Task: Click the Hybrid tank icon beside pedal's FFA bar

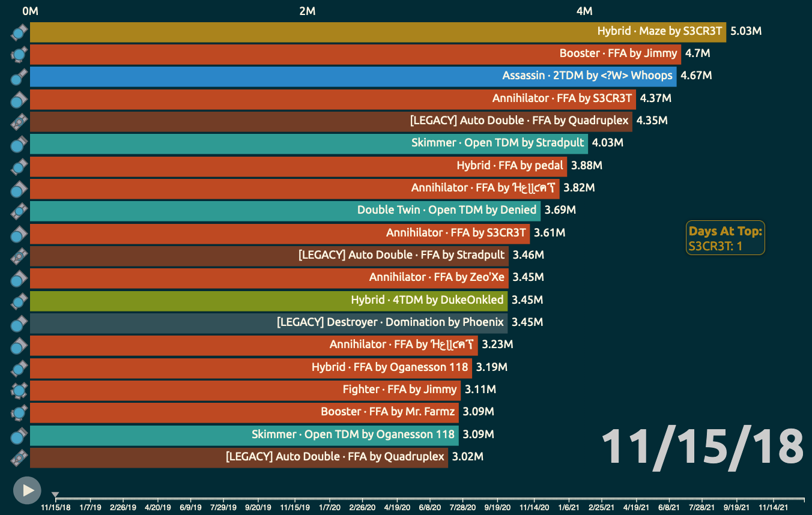Action: pyautogui.click(x=18, y=166)
